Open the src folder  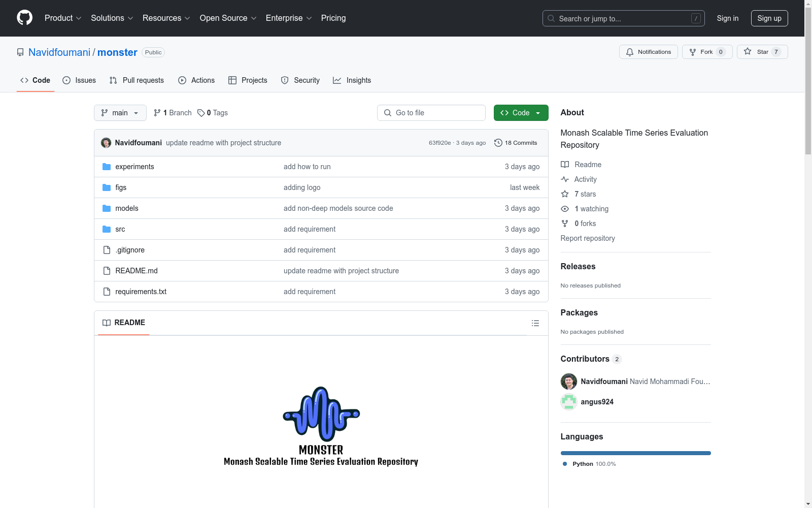click(x=120, y=229)
